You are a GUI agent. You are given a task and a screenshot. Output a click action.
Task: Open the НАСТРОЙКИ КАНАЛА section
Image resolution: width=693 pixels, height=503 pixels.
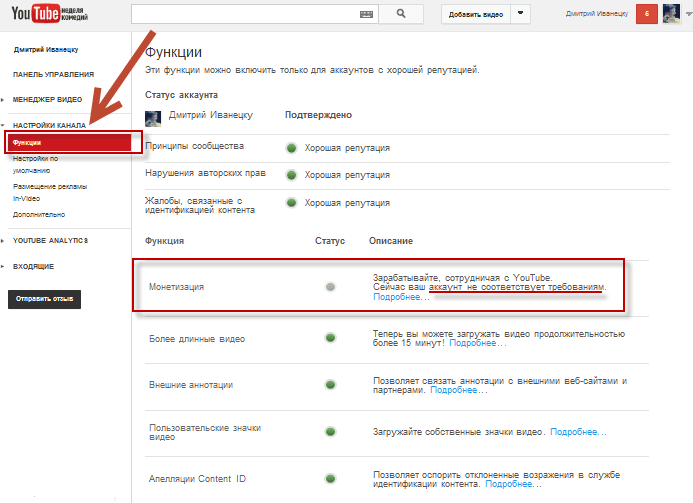(x=49, y=125)
